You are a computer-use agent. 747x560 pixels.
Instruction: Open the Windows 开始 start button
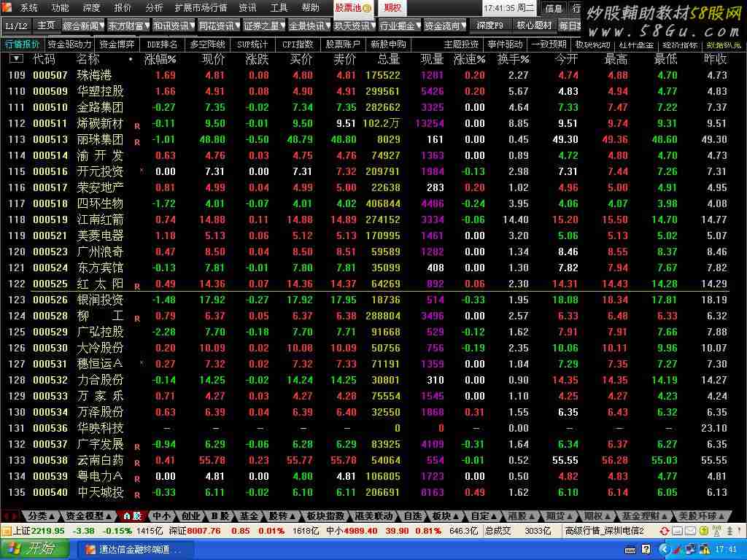pyautogui.click(x=34, y=549)
